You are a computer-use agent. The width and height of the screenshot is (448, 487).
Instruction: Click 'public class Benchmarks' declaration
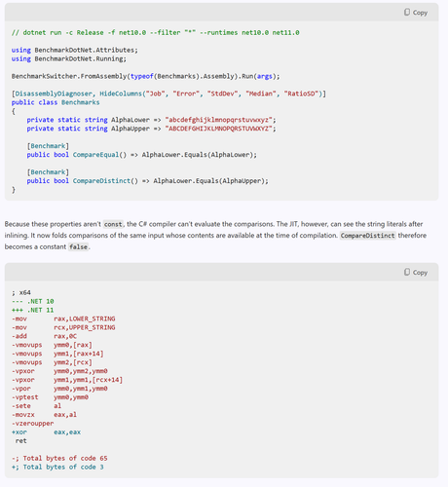56,102
